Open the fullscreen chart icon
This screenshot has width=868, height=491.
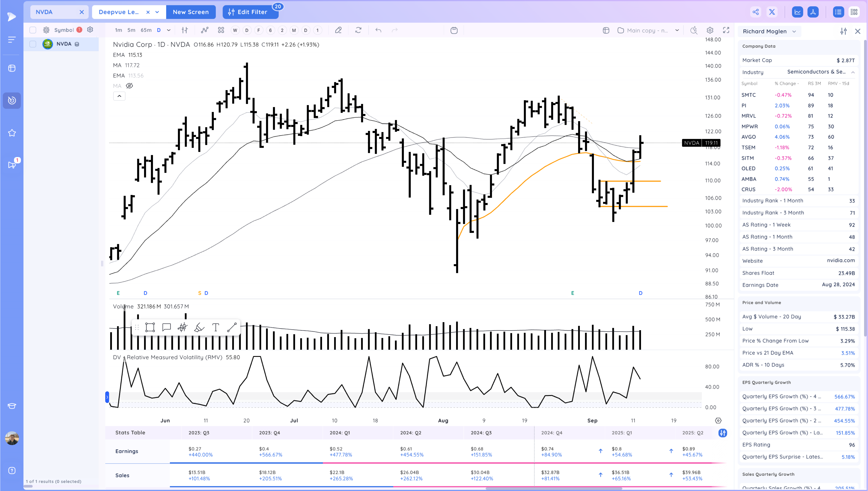(x=726, y=30)
